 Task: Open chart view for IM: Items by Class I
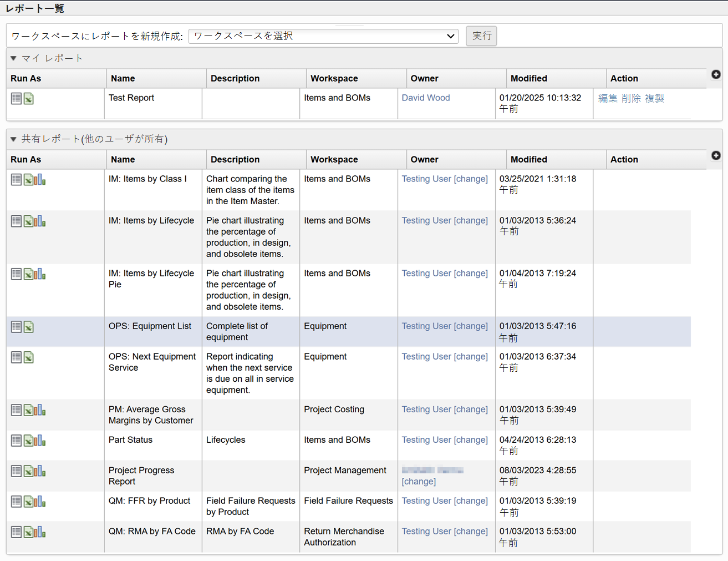tap(40, 180)
